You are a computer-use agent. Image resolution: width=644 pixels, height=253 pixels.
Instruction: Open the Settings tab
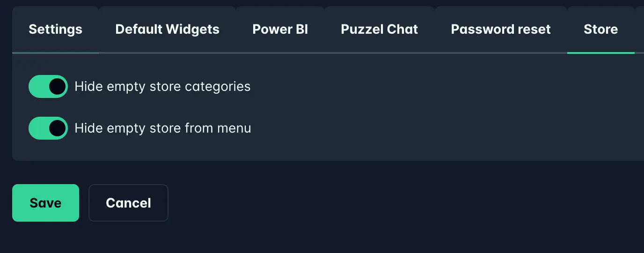55,30
